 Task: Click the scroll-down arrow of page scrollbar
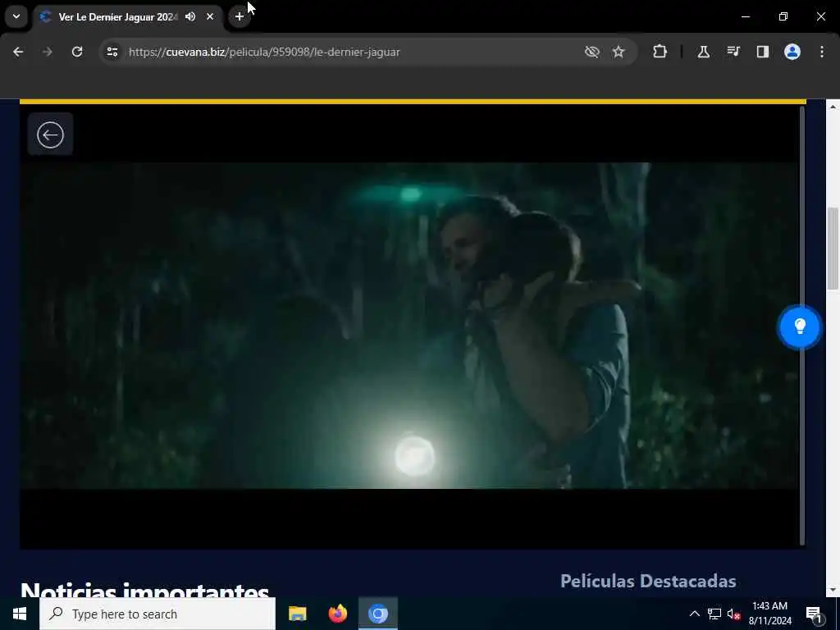[x=833, y=591]
